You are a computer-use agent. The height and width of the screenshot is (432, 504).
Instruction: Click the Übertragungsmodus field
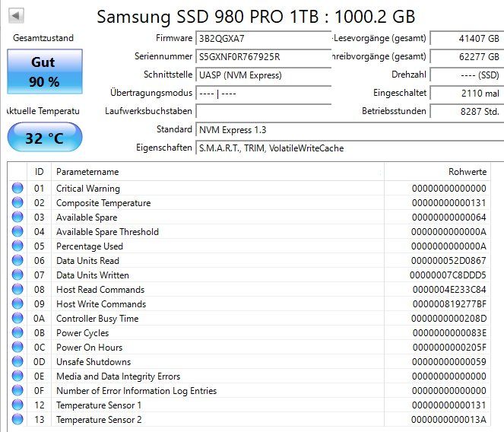[x=263, y=94]
